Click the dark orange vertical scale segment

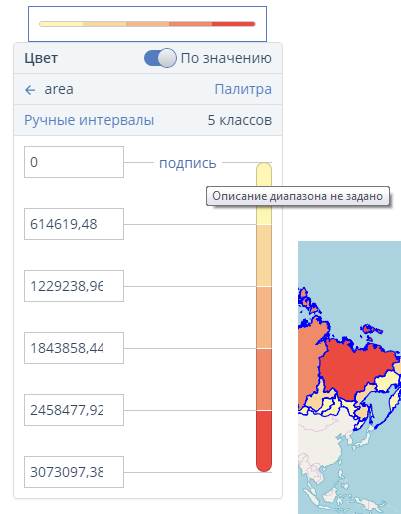[264, 379]
